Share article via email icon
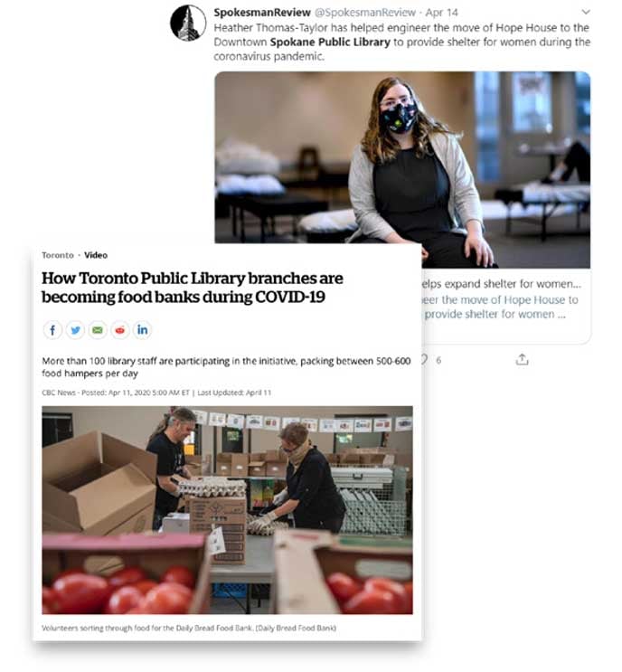Screen dimensions: 622x672 pyautogui.click(x=98, y=330)
